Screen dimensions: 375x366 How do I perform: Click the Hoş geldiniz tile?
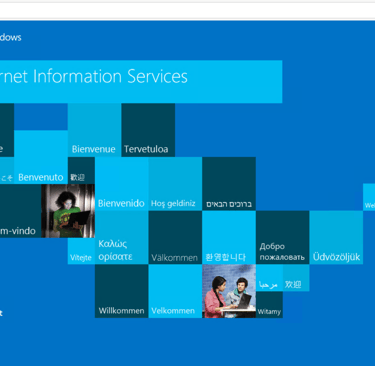[175, 184]
